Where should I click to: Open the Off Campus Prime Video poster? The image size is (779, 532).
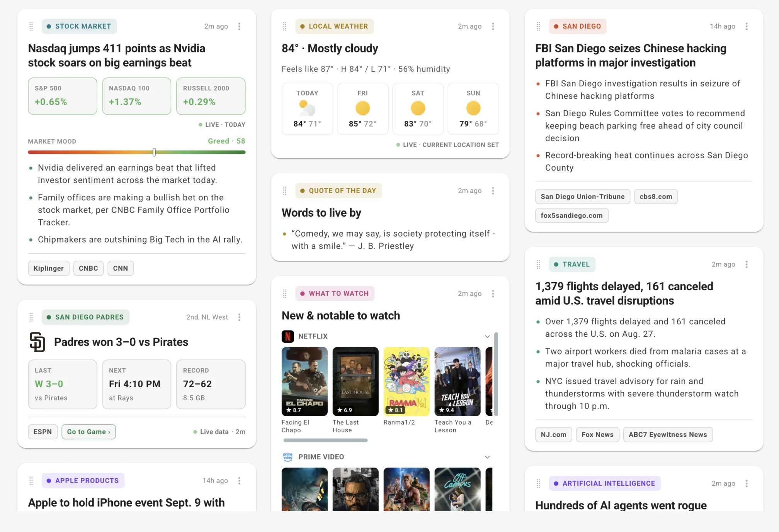tap(458, 489)
